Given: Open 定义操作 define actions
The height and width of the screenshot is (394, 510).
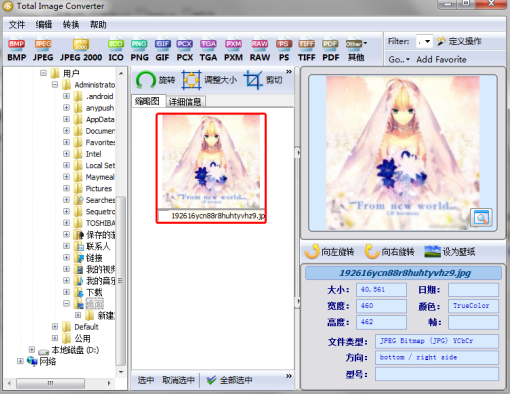Looking at the screenshot, I should [x=459, y=41].
